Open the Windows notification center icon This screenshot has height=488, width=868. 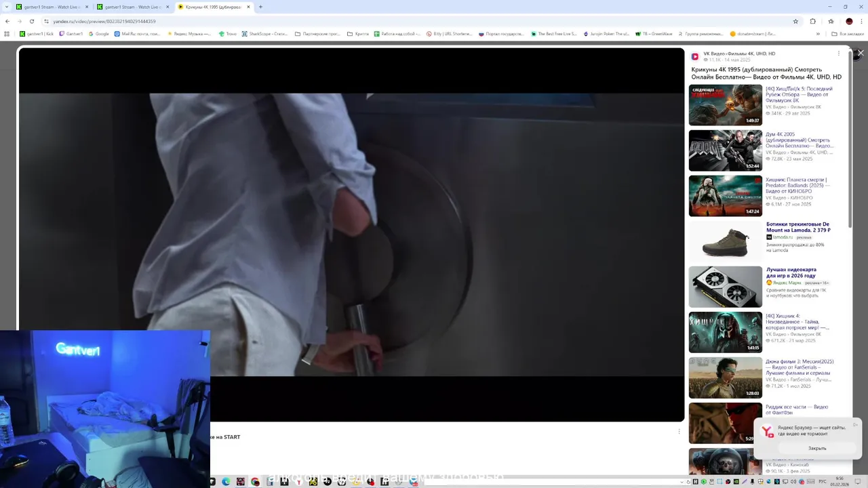point(856,482)
